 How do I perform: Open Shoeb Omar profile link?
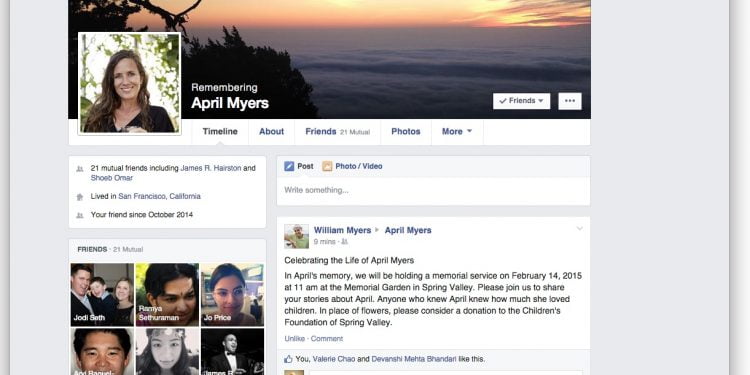coord(112,178)
